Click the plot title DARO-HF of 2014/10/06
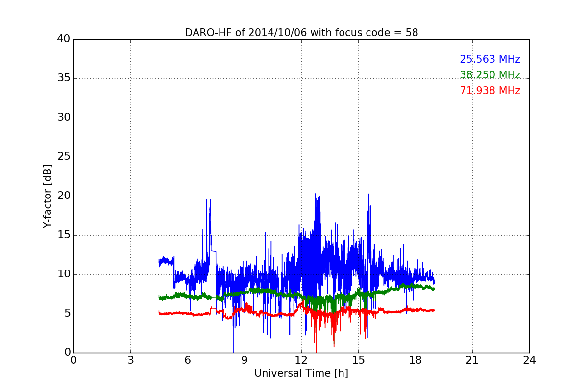Viewport: 588px width, 392px height. (301, 33)
